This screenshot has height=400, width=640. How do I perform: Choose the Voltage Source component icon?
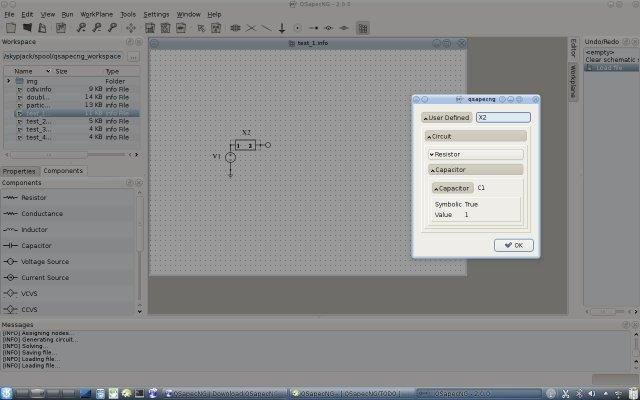pyautogui.click(x=11, y=261)
